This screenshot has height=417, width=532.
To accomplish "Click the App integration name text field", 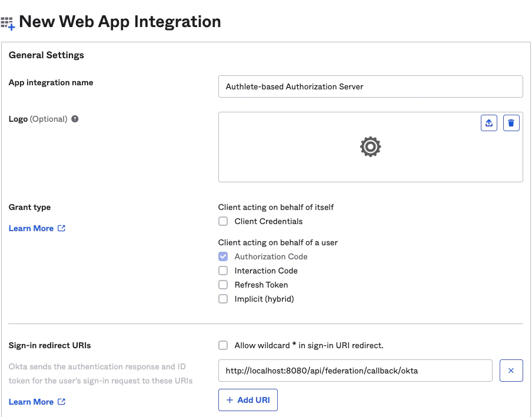I will [x=370, y=86].
